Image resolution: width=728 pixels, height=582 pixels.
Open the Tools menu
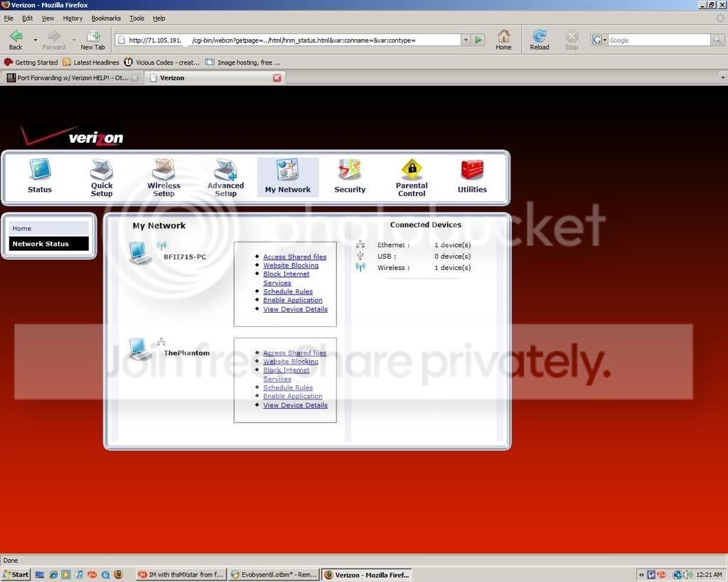(x=136, y=18)
